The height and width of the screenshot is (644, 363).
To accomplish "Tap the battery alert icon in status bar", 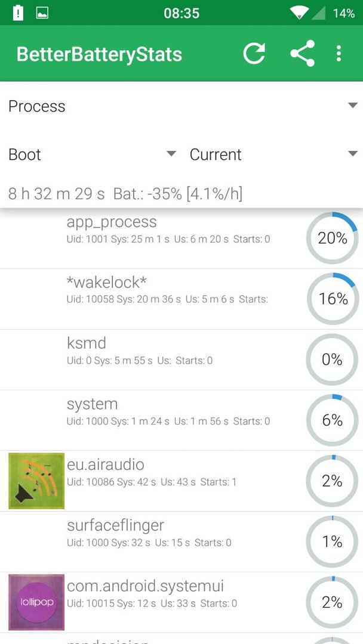I will click(18, 13).
